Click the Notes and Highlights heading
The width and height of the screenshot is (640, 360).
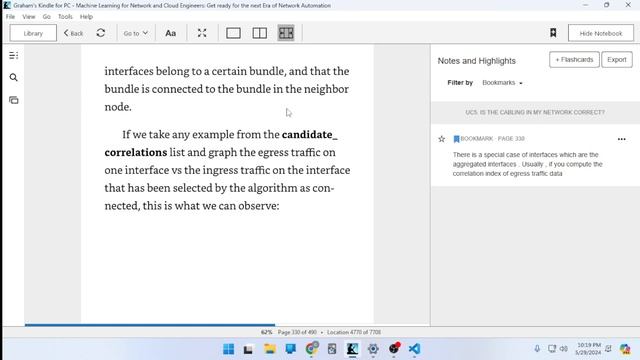tap(476, 61)
